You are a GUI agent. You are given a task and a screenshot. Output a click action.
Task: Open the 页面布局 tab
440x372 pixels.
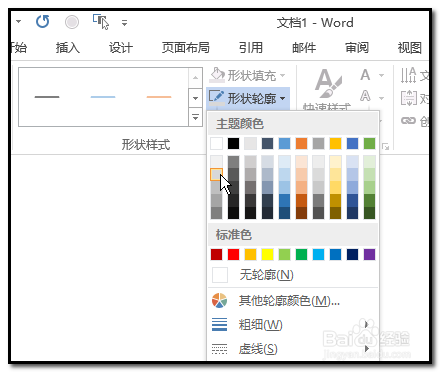coord(186,48)
